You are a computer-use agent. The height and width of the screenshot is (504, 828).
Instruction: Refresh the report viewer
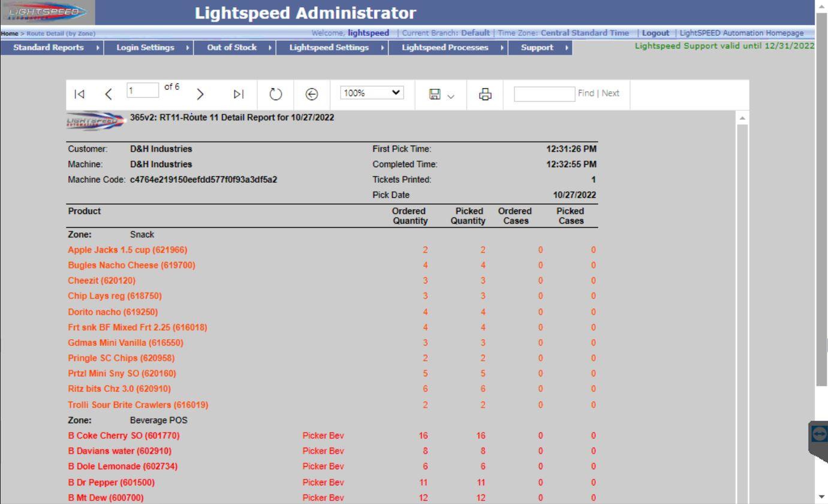pos(275,93)
